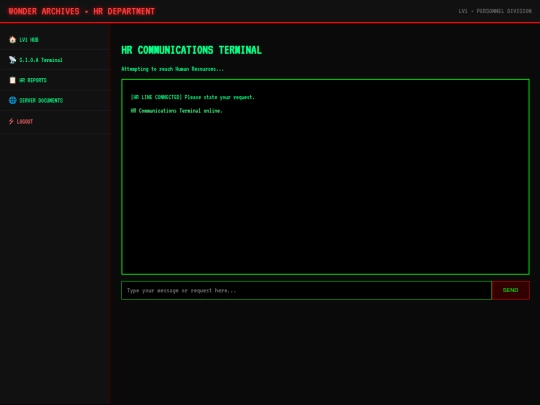Viewport: 540px width, 405px height.
Task: Click the HR COMMUNICATIONS TERMINAL heading
Action: coord(191,50)
